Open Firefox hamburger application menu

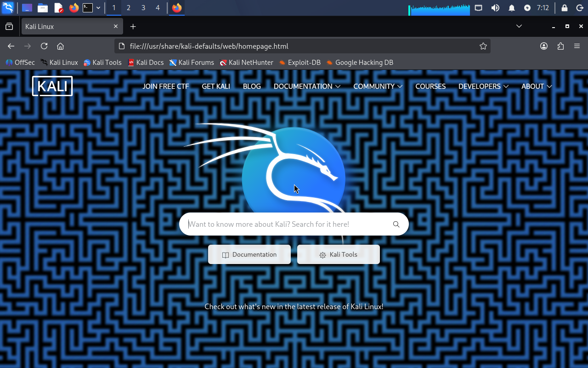tap(577, 46)
